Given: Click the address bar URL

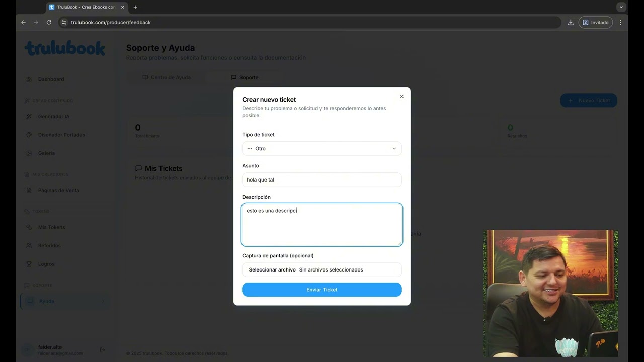Looking at the screenshot, I should pos(111,22).
